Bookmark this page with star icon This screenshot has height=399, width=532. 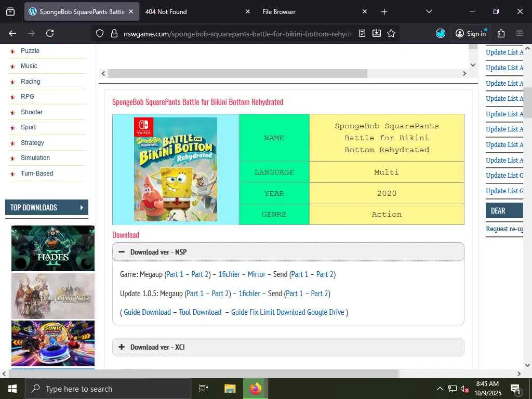click(x=391, y=33)
